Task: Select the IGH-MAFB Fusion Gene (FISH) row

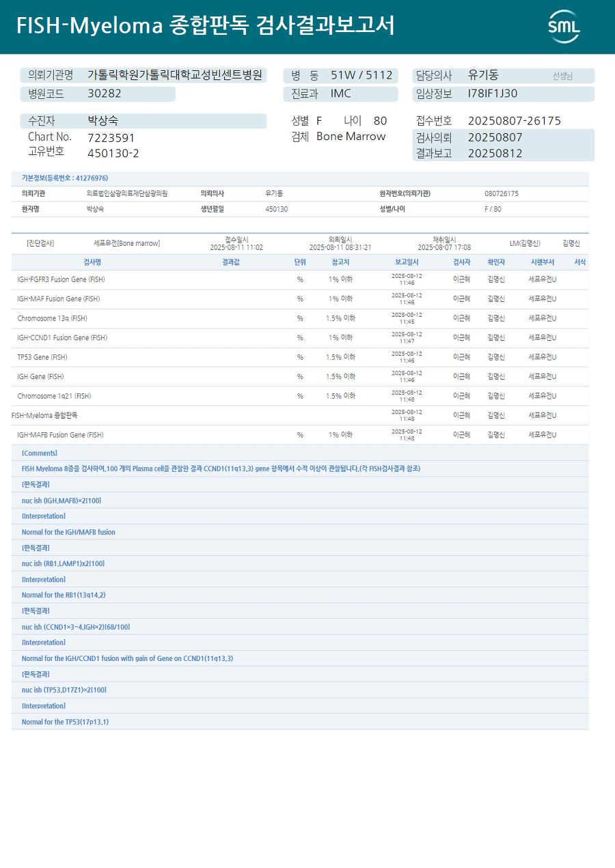Action: point(300,435)
